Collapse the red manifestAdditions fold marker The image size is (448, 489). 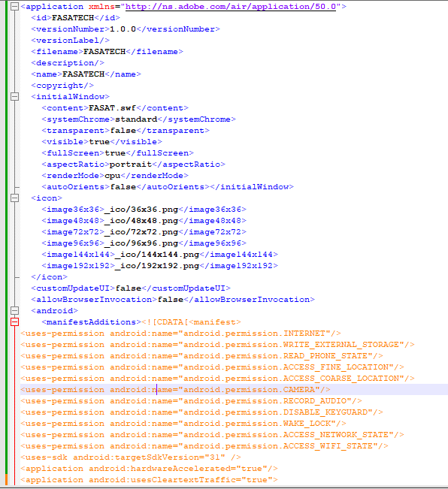tap(14, 321)
